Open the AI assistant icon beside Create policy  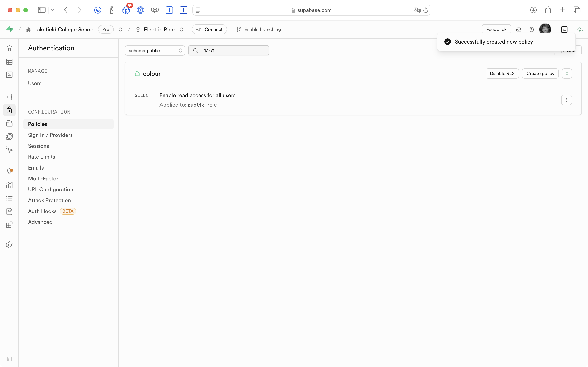point(567,73)
